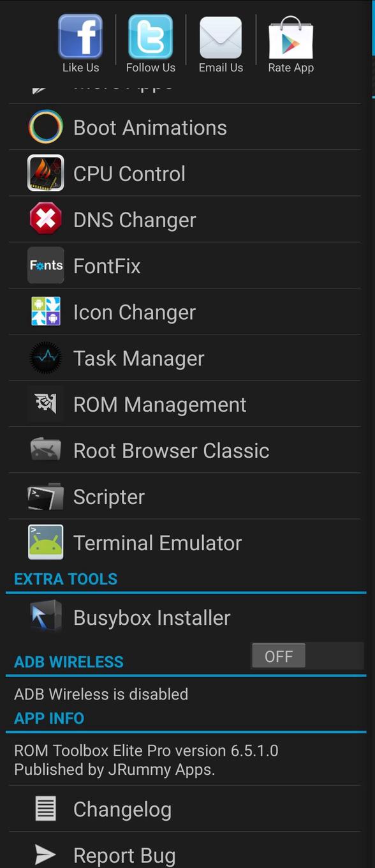Enable ADB Wireless with the OFF switch
This screenshot has height=868, width=375.
[279, 655]
